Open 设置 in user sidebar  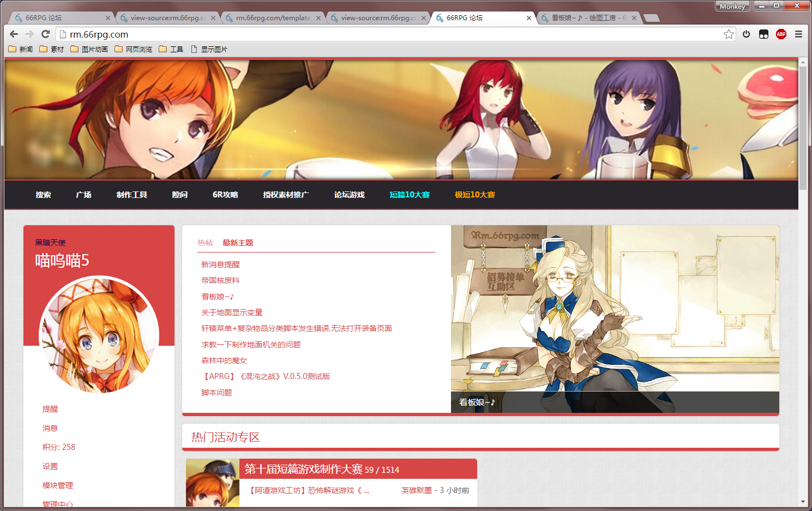pos(50,466)
